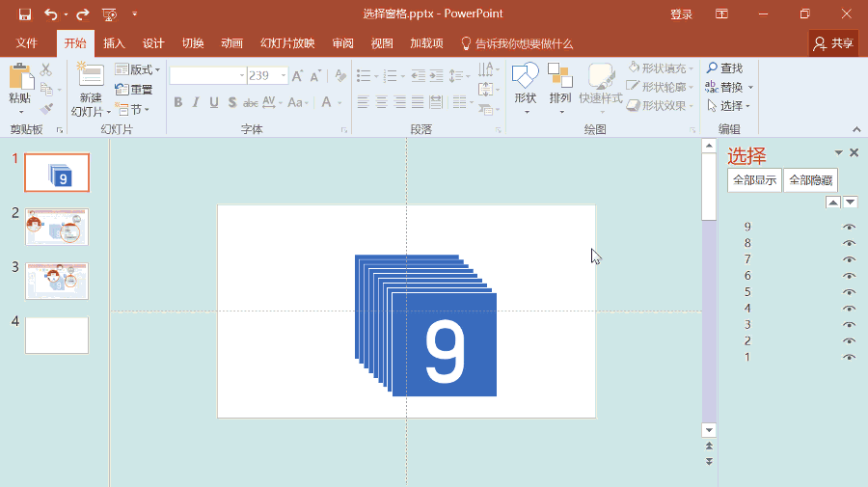Toggle visibility of object 1

pos(849,358)
